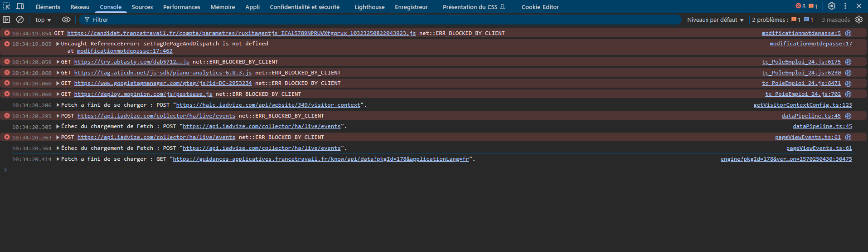The width and height of the screenshot is (868, 252).
Task: Click the flask icon beside Présentation du CSS
Action: [x=502, y=6]
